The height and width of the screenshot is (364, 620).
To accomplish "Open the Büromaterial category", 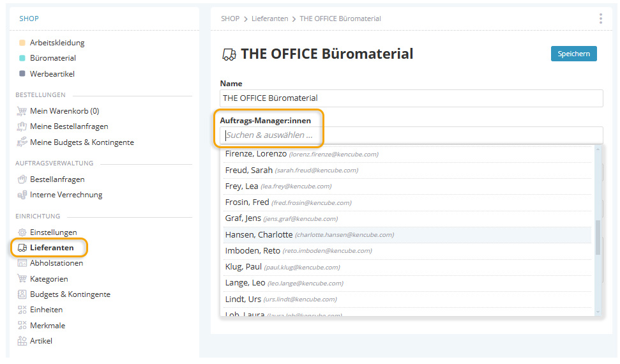I will click(52, 58).
